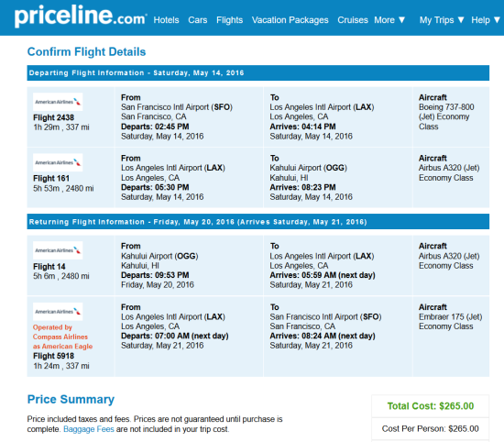This screenshot has width=504, height=442.
Task: Click the Confirm Flight Details heading
Action: tap(86, 51)
